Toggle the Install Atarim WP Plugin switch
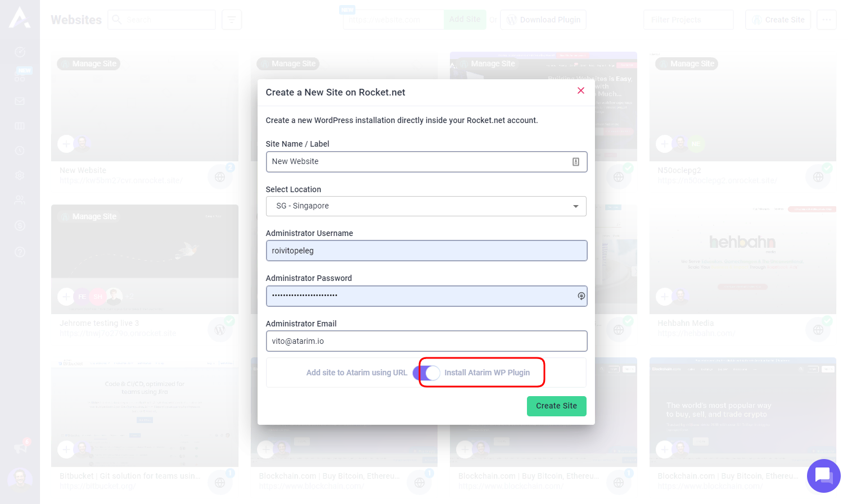The height and width of the screenshot is (504, 852). 427,373
